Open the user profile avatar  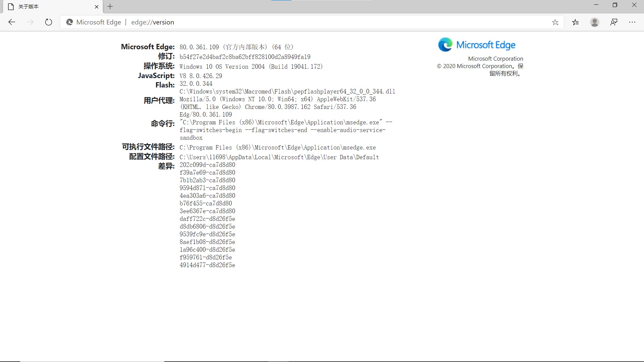click(x=595, y=22)
